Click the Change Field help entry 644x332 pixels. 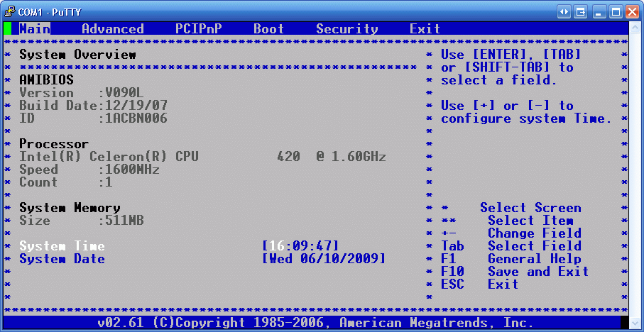click(511, 233)
